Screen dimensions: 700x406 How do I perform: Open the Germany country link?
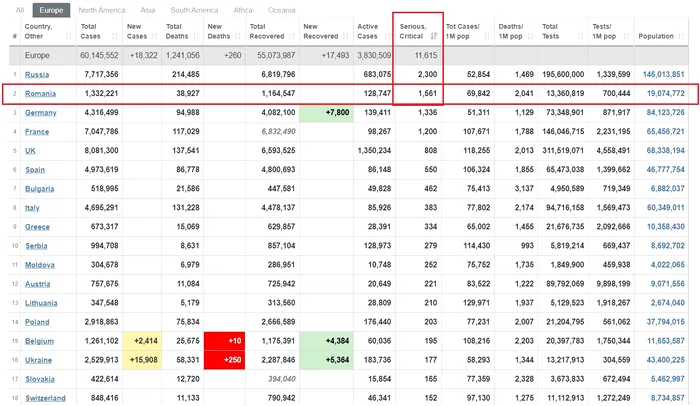click(41, 113)
